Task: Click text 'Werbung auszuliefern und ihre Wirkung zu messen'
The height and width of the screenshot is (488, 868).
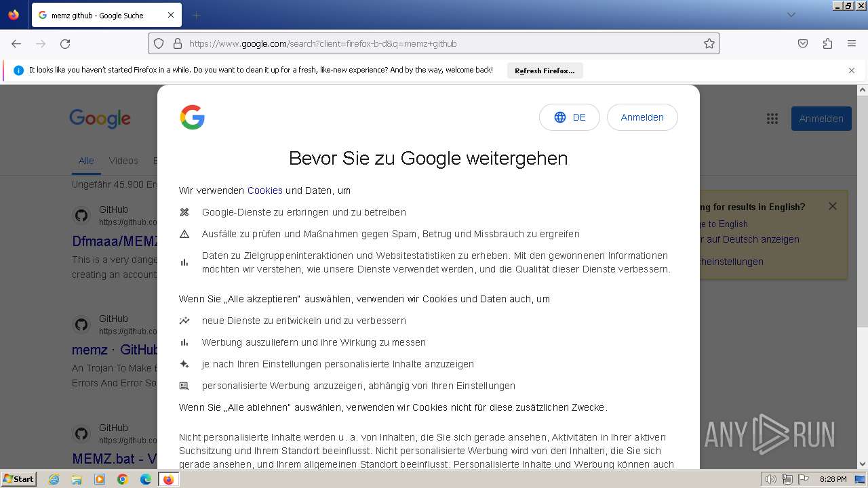Action: 314,342
